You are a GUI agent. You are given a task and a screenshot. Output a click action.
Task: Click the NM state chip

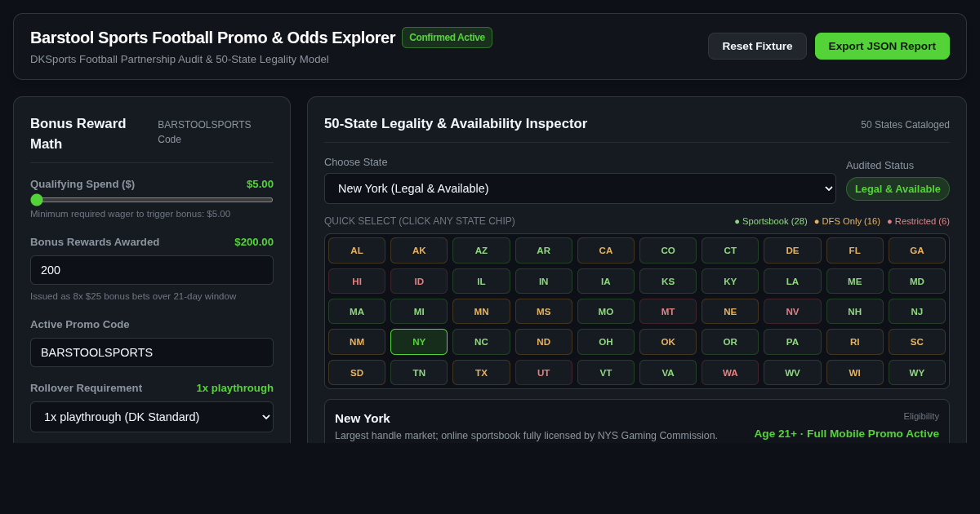point(357,342)
